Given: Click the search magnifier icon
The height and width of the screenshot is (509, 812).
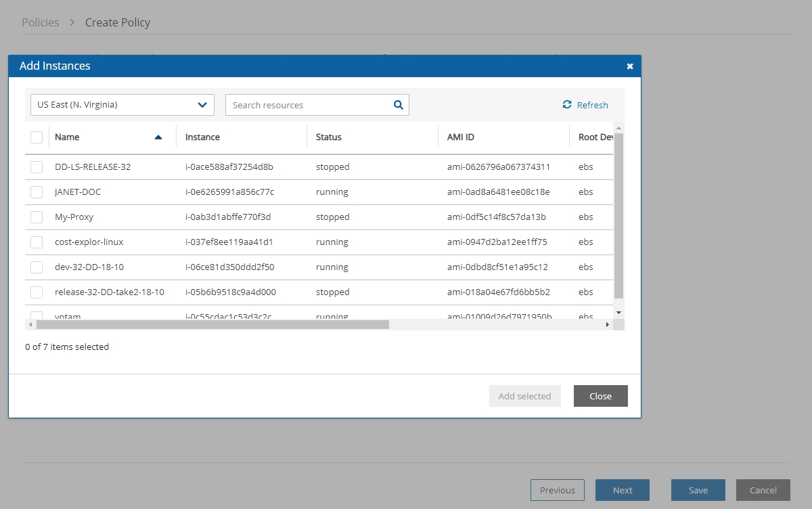Looking at the screenshot, I should pos(398,105).
